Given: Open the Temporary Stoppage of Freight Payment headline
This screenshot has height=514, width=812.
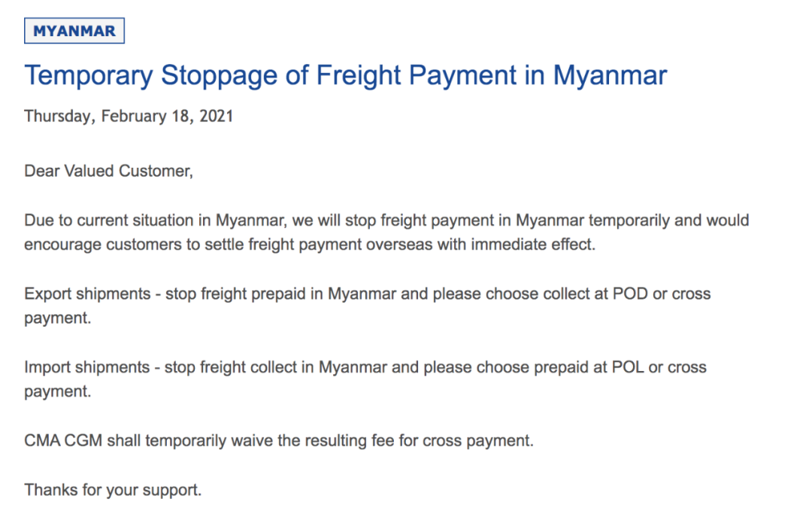Looking at the screenshot, I should point(345,76).
